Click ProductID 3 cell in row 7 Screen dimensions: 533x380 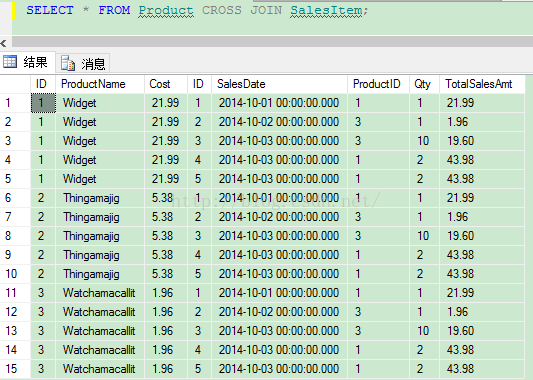[x=378, y=217]
